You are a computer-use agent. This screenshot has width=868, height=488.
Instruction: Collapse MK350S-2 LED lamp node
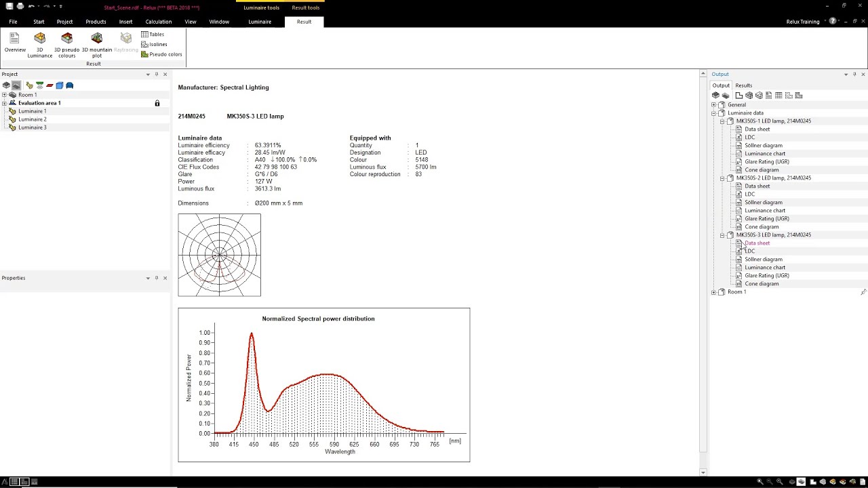pyautogui.click(x=722, y=178)
